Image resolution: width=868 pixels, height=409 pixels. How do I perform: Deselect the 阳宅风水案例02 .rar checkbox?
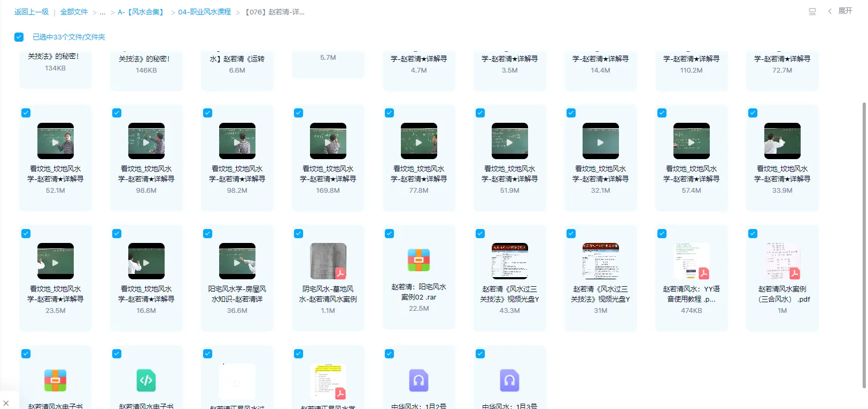coord(389,233)
